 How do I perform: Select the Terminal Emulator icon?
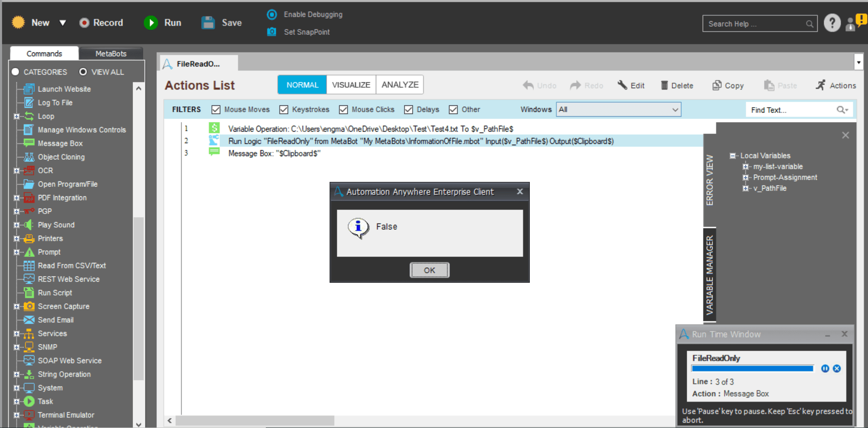coord(29,415)
